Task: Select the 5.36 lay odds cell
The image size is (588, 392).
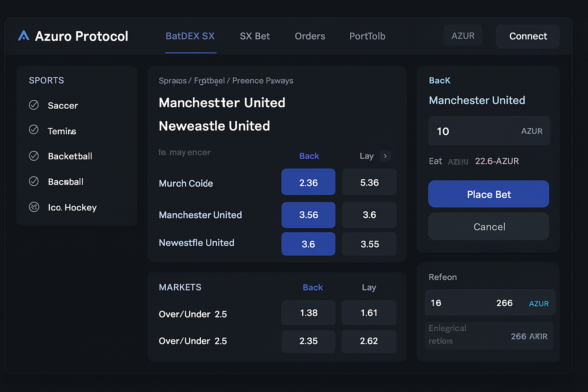Action: pos(369,183)
